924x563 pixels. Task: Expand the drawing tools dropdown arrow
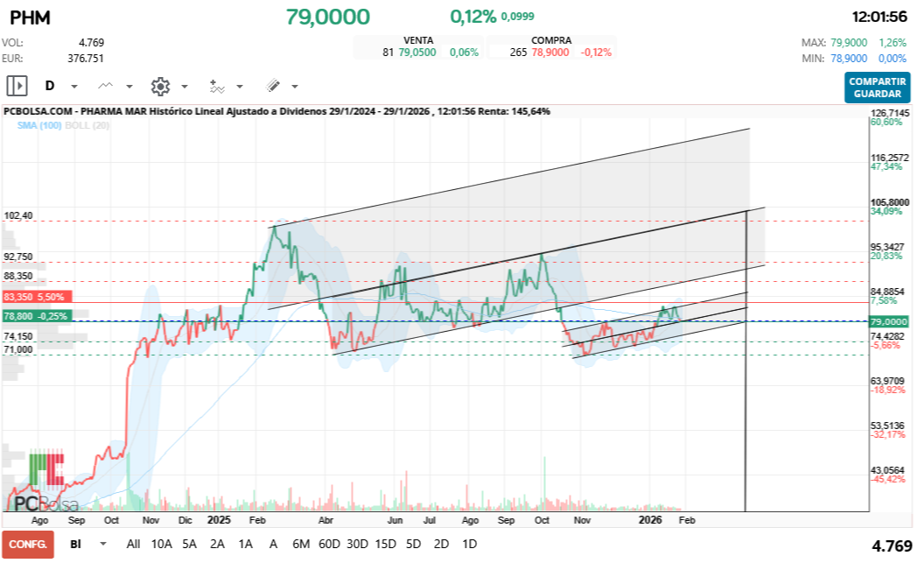[295, 87]
